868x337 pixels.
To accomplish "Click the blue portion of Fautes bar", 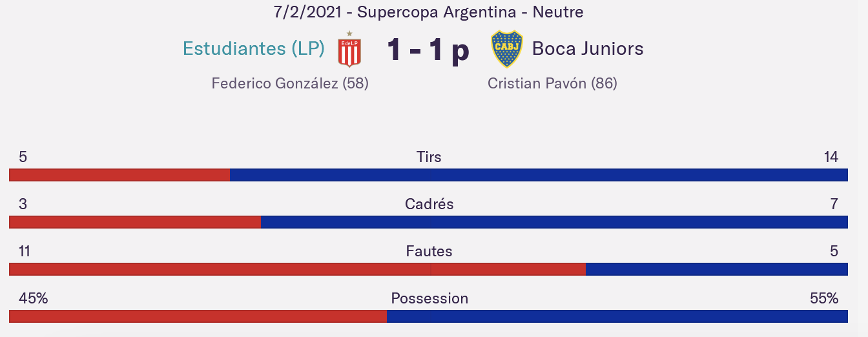I will pyautogui.click(x=716, y=269).
